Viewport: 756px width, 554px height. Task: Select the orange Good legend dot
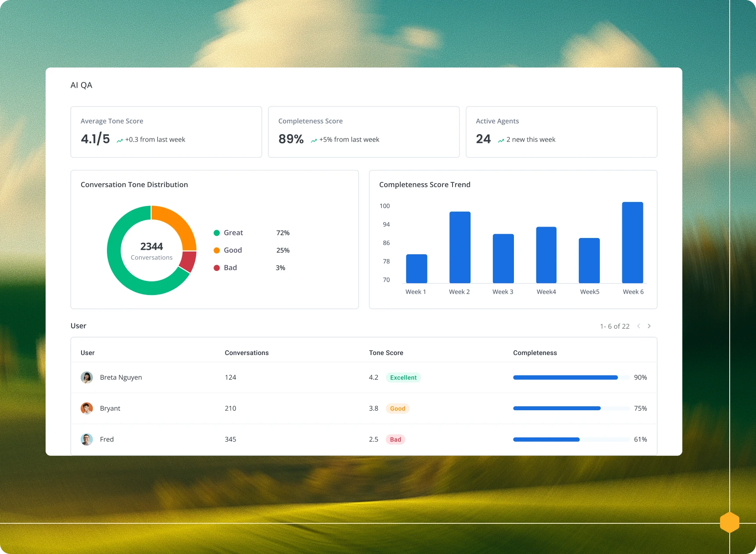point(217,250)
